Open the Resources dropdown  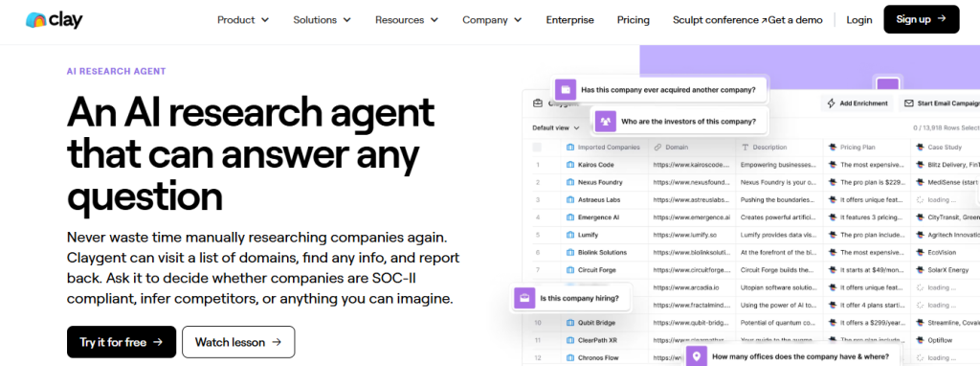click(x=406, y=20)
